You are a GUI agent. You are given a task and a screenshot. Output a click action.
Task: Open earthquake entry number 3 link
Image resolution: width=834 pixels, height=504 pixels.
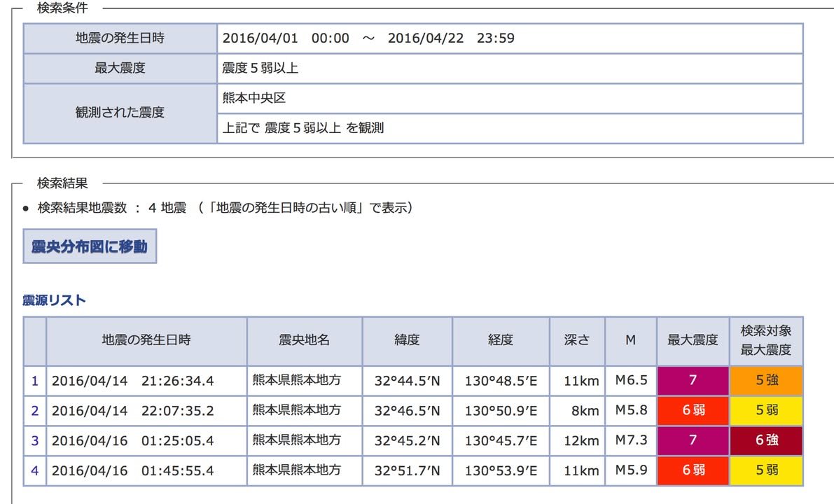(x=35, y=441)
